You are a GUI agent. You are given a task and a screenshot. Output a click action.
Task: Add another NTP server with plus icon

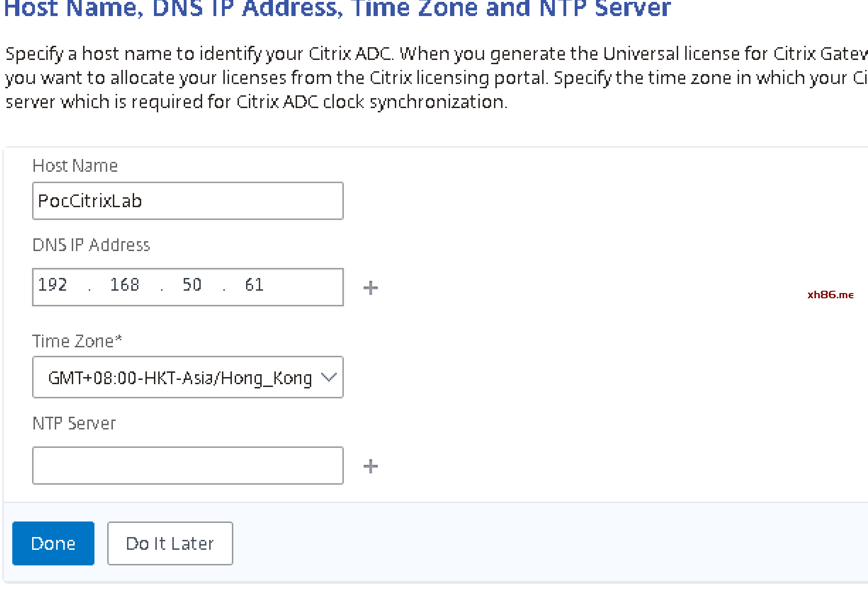[371, 466]
